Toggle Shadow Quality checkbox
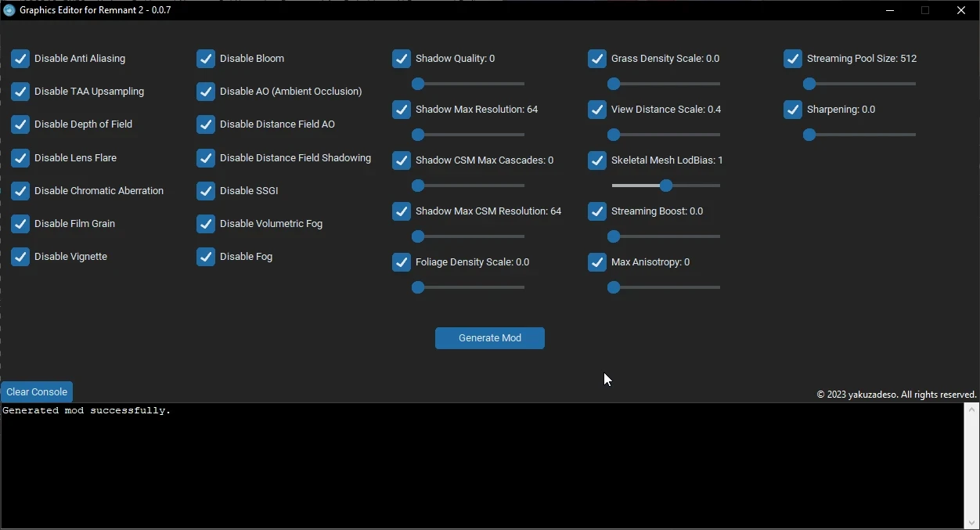This screenshot has height=530, width=980. (x=402, y=59)
